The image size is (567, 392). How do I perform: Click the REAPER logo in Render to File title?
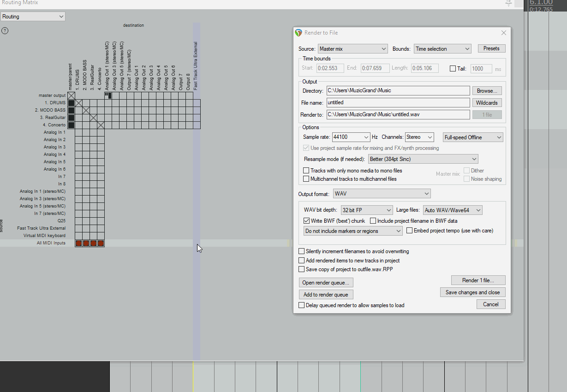coord(299,33)
